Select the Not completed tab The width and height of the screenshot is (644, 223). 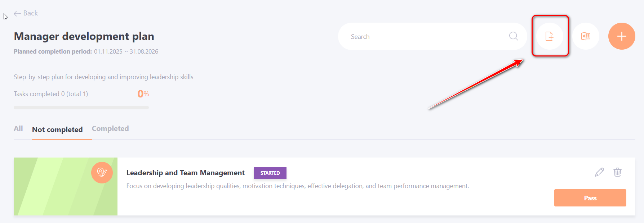[x=57, y=129]
